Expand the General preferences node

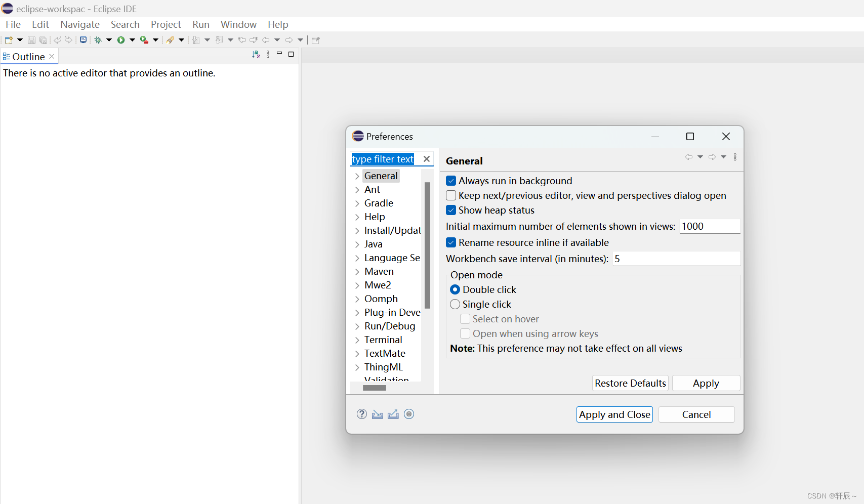click(x=357, y=176)
